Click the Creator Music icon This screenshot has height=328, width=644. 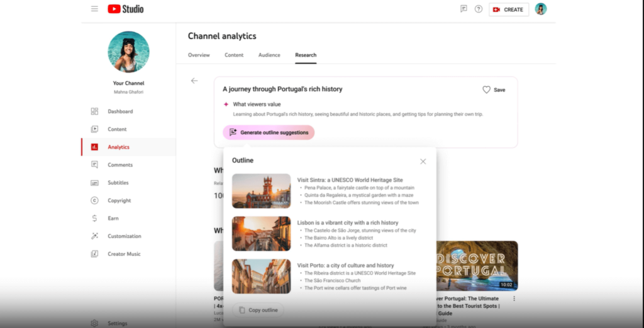94,254
